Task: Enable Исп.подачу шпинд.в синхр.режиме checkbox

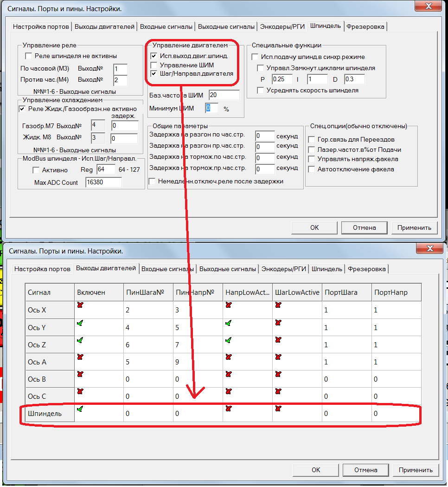Action: [x=255, y=57]
